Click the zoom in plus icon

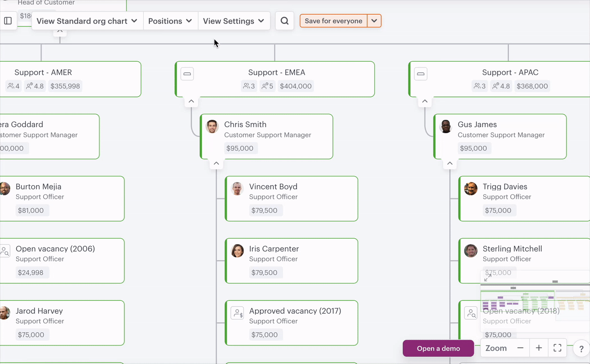pyautogui.click(x=539, y=348)
